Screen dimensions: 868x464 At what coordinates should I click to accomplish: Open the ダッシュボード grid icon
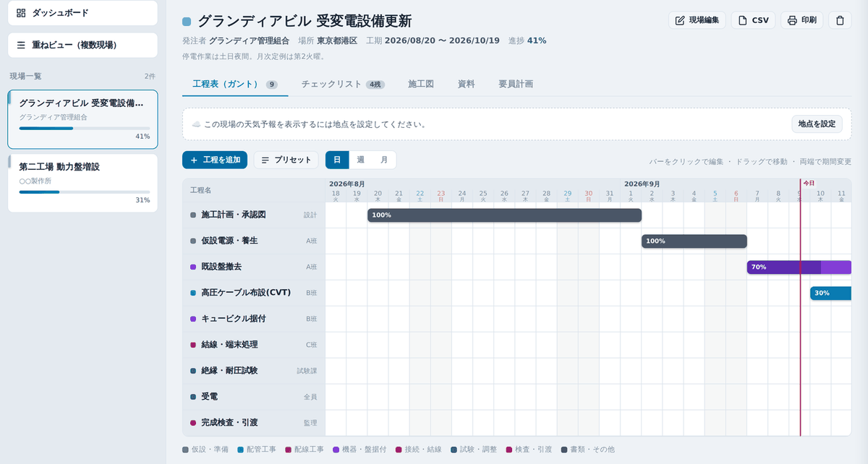coord(21,13)
